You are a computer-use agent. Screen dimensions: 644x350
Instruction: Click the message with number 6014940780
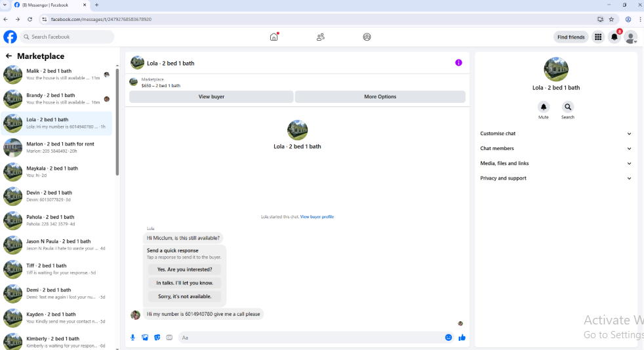(203, 315)
